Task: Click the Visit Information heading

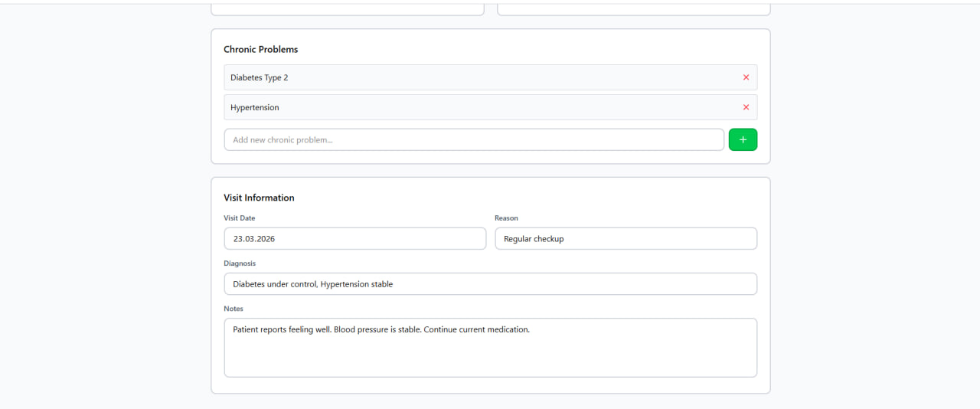Action: [x=259, y=198]
